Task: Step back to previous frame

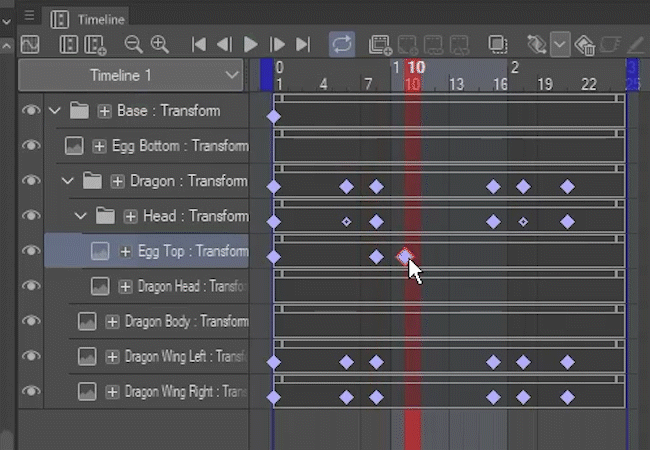Action: [224, 44]
